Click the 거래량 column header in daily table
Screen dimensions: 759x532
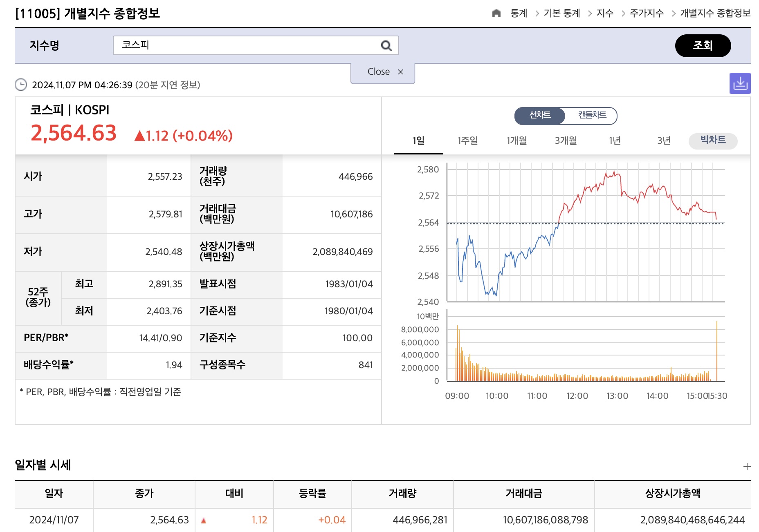pos(402,494)
